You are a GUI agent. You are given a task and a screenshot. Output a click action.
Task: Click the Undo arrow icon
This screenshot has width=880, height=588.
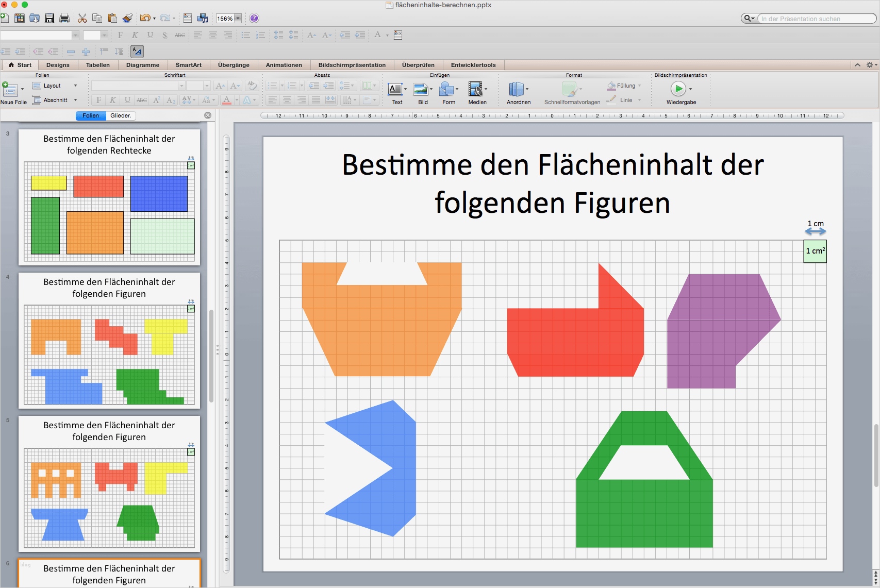point(145,19)
